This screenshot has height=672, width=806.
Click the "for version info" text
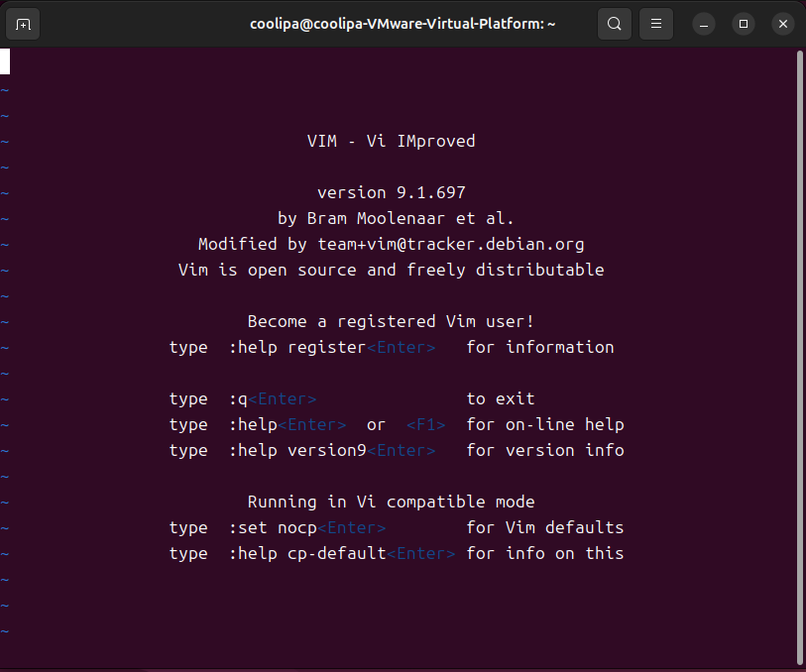tap(545, 451)
